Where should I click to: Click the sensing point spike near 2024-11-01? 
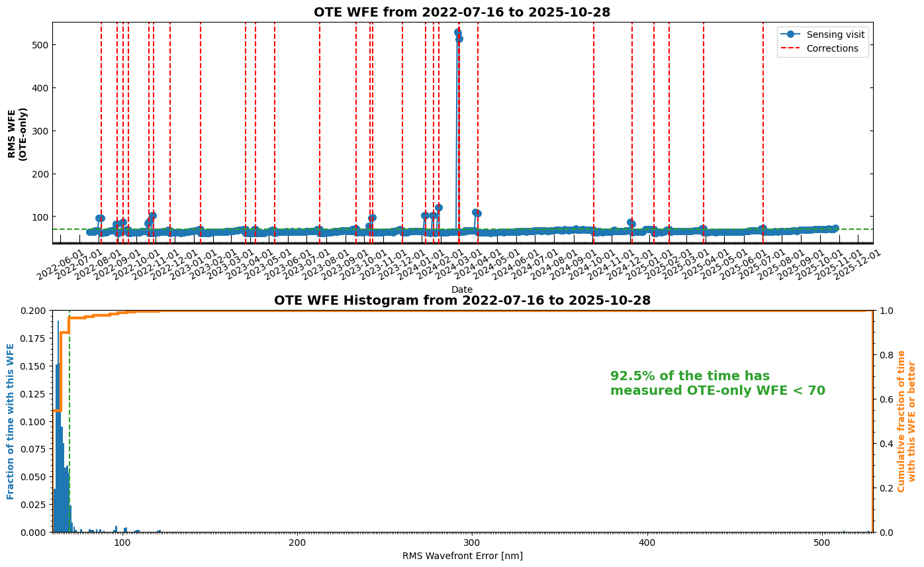click(630, 223)
